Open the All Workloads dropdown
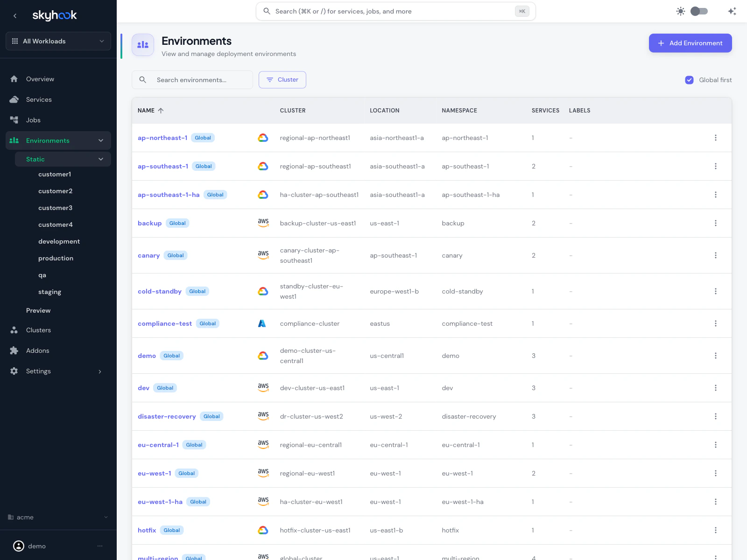Image resolution: width=747 pixels, height=560 pixels. coord(58,41)
